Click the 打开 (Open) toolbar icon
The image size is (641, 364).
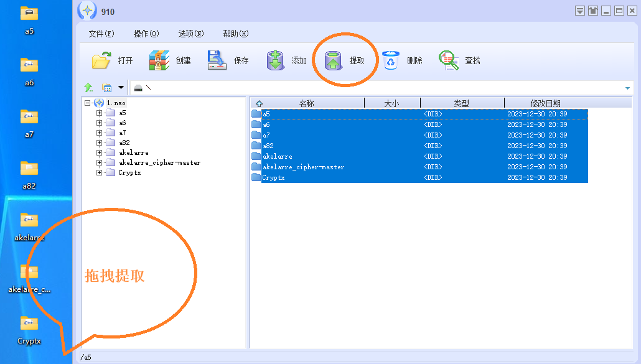[x=101, y=60]
